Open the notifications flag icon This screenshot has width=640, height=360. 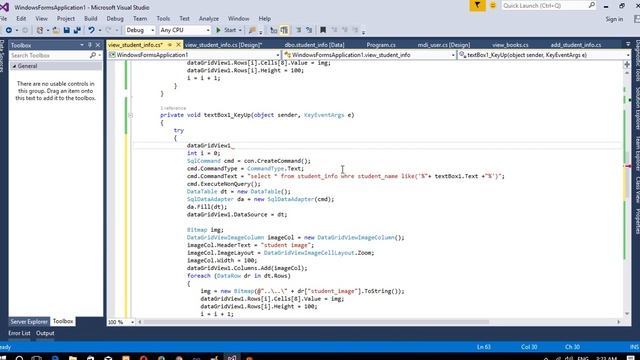click(x=477, y=5)
